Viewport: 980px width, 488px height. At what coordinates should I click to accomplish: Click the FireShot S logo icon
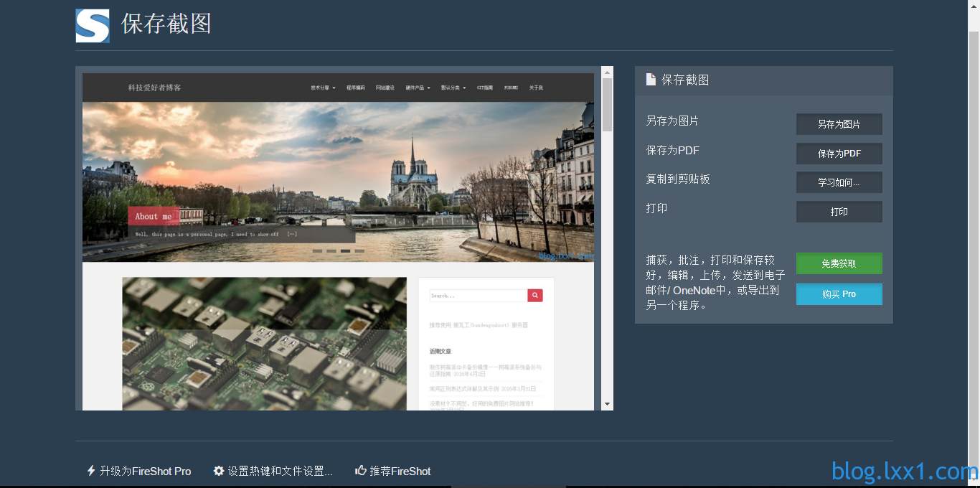coord(93,26)
